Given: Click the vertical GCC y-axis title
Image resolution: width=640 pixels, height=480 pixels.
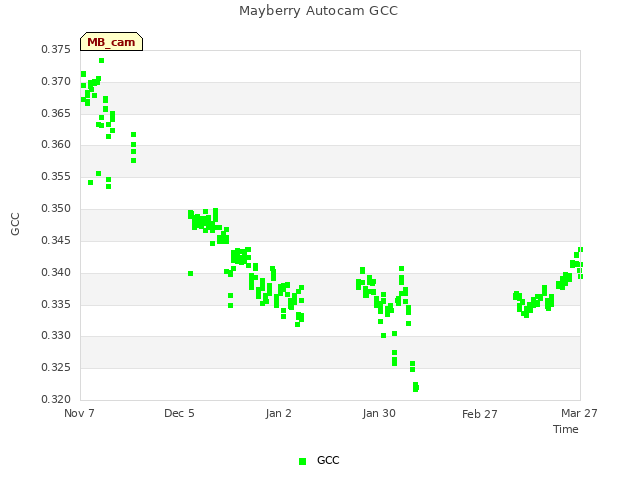Looking at the screenshot, I should click(x=15, y=224).
